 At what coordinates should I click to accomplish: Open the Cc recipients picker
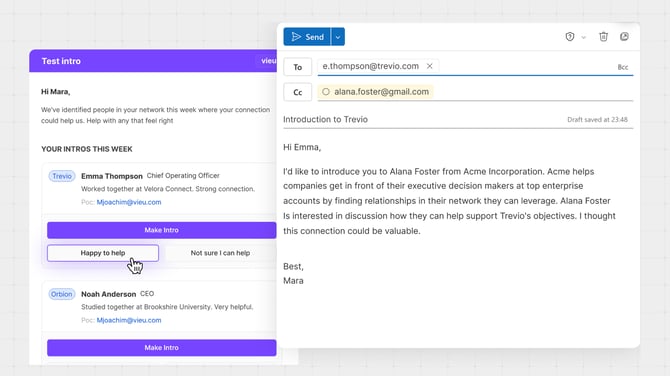tap(297, 92)
